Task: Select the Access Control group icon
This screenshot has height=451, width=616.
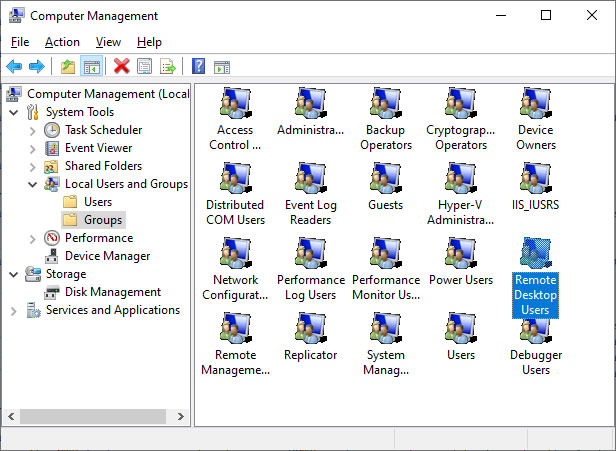Action: click(235, 103)
